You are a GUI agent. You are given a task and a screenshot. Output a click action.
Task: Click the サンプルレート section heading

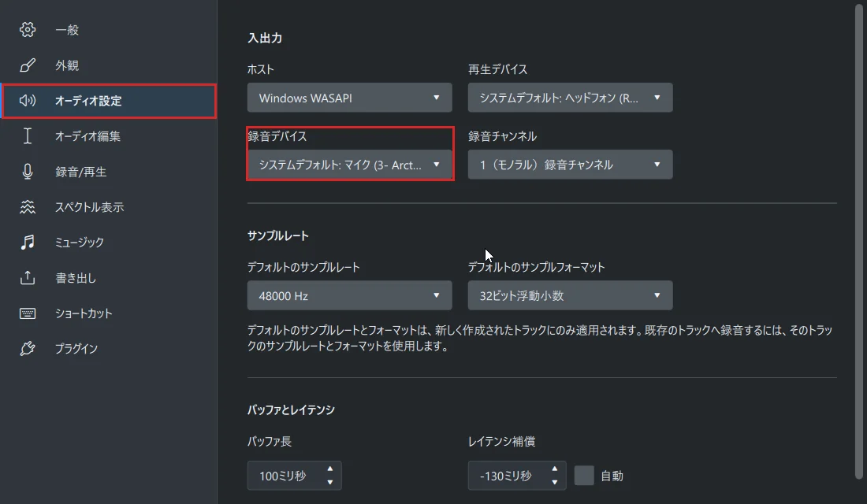point(278,236)
